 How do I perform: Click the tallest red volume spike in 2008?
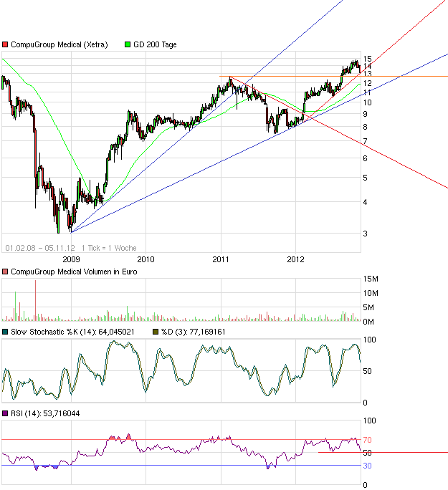pyautogui.click(x=35, y=300)
